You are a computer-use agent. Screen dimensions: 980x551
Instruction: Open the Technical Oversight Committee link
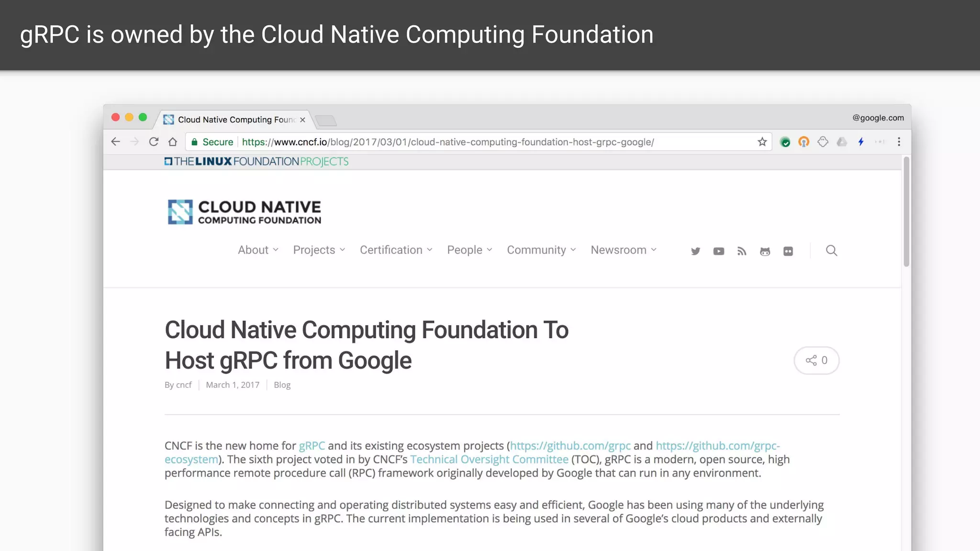tap(489, 460)
